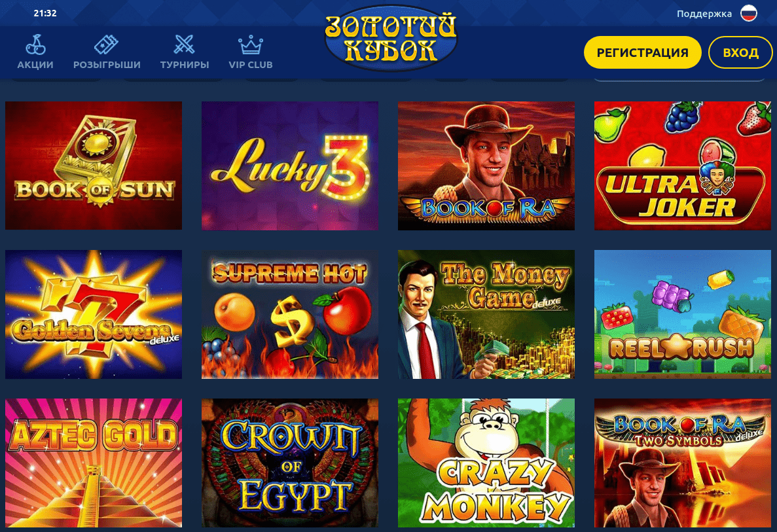Click the Регистрация button

point(643,52)
